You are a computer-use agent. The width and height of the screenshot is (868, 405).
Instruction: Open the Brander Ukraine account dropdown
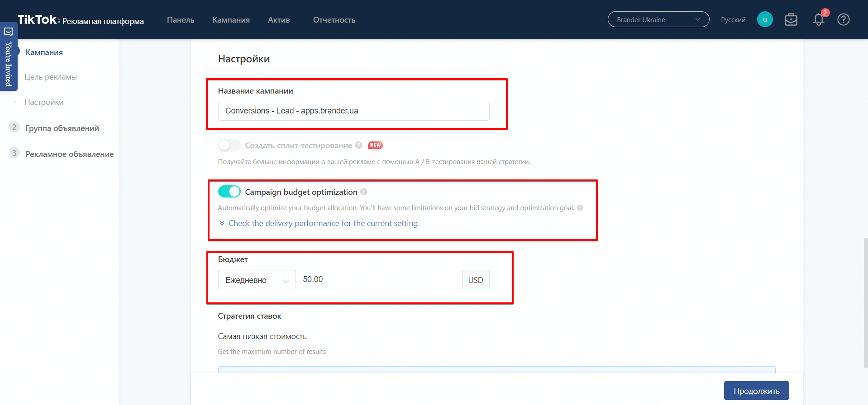[658, 19]
